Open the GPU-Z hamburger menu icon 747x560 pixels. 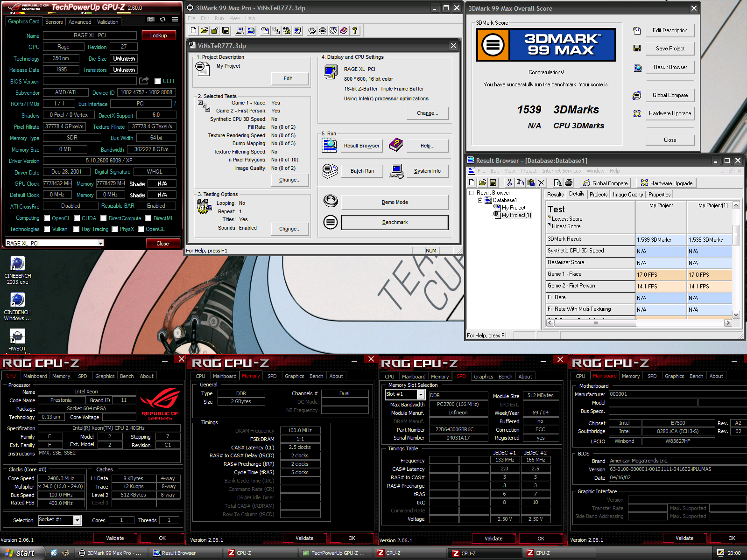point(175,19)
